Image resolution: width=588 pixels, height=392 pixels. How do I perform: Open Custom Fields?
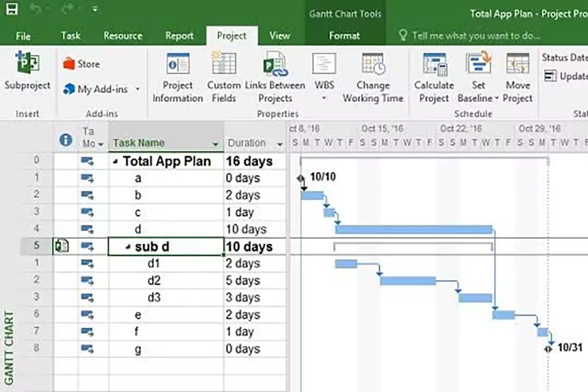224,78
